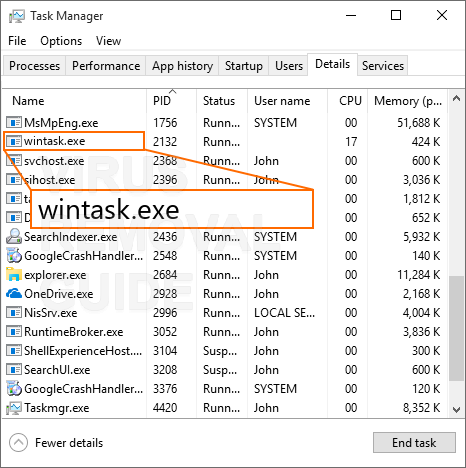
Task: Sort by the Memory column header
Action: tap(408, 101)
